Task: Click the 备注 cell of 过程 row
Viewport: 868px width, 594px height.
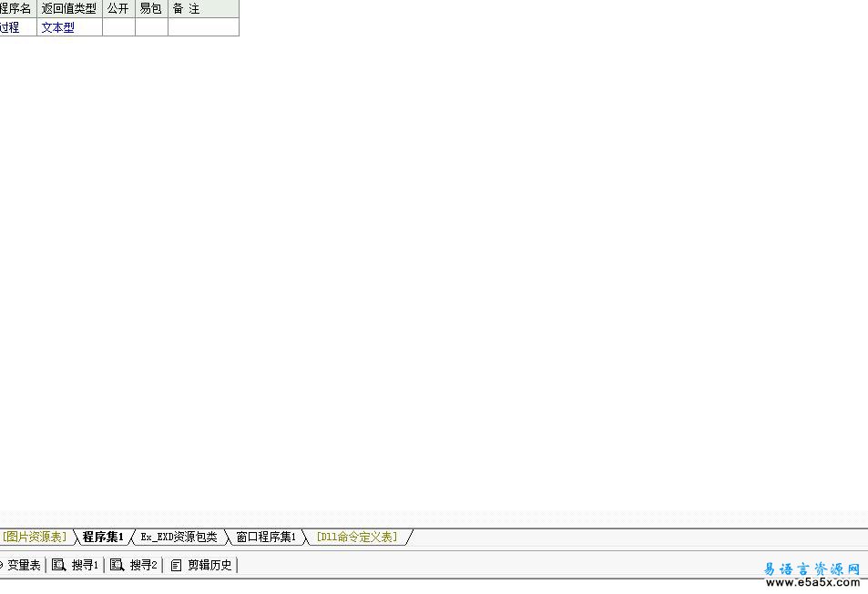Action: click(x=204, y=27)
